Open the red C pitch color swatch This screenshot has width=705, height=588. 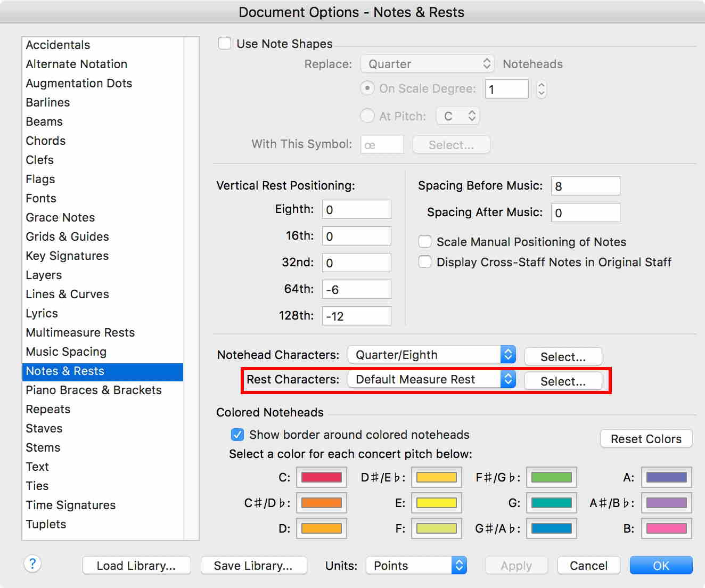(322, 477)
